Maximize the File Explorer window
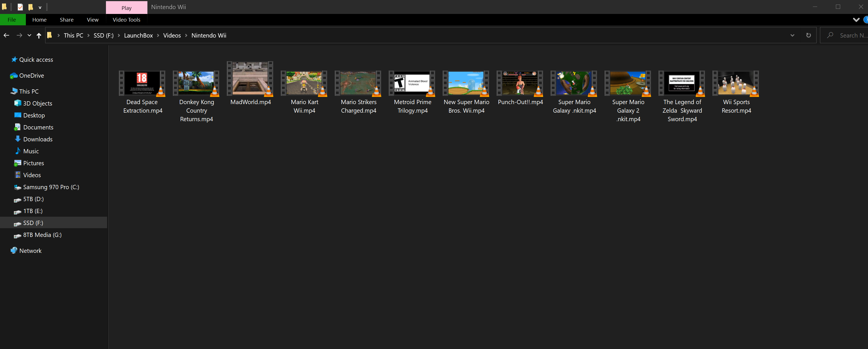This screenshot has width=868, height=349. [x=838, y=7]
